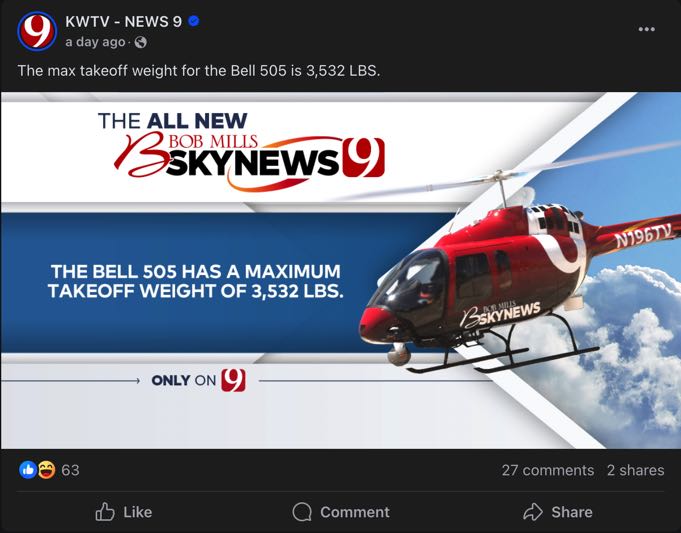Click the Like button label

138,512
